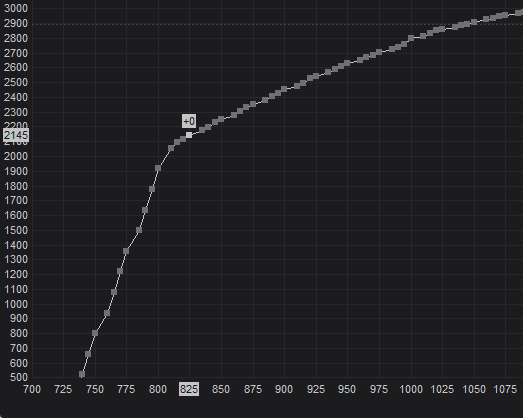This screenshot has width=523, height=418.
Task: Select the curve point at 1050 mV
Action: 474,22
